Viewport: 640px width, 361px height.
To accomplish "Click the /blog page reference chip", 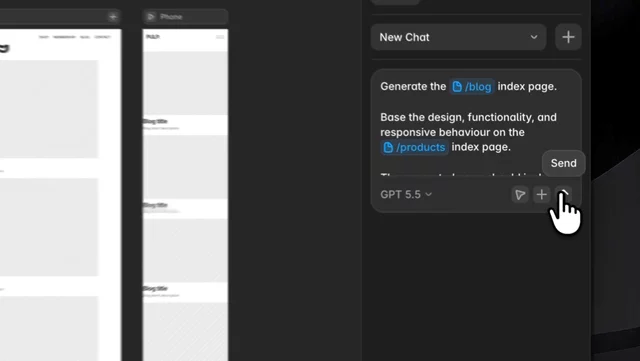I will click(472, 87).
